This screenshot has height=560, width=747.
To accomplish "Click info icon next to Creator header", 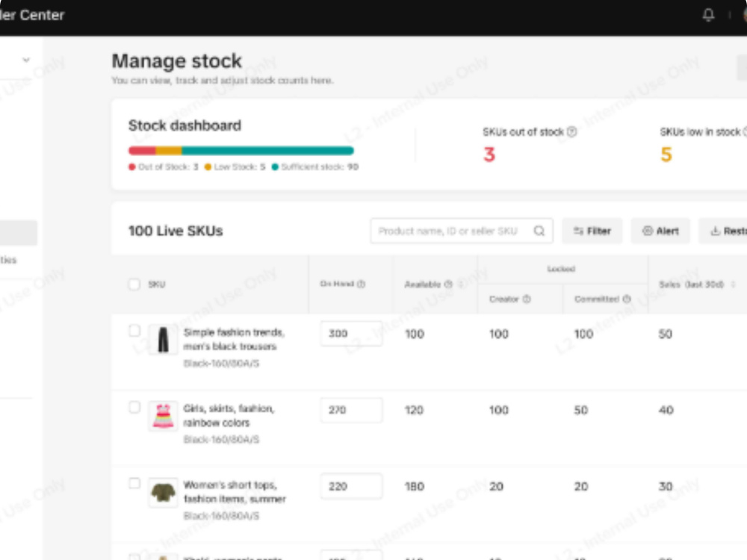I will [527, 299].
